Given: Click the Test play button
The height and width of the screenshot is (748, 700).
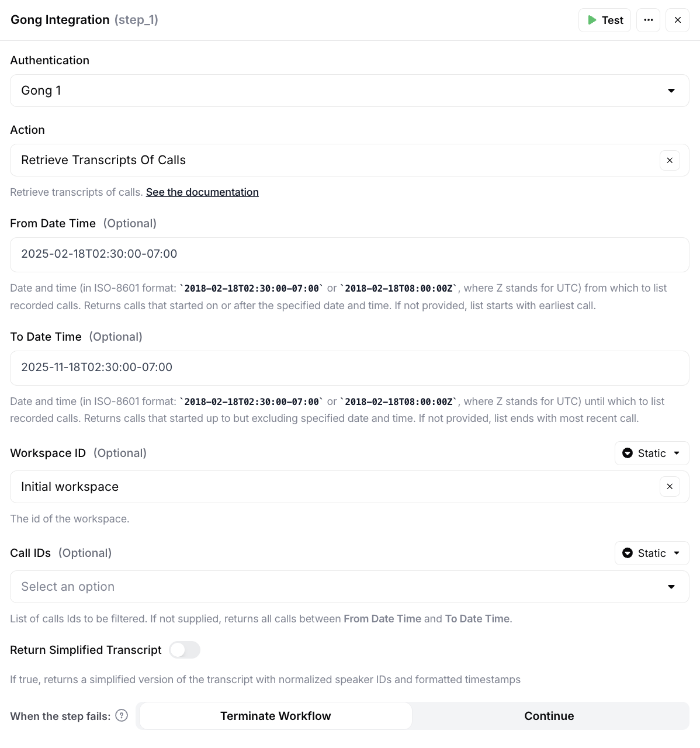Looking at the screenshot, I should pos(605,20).
